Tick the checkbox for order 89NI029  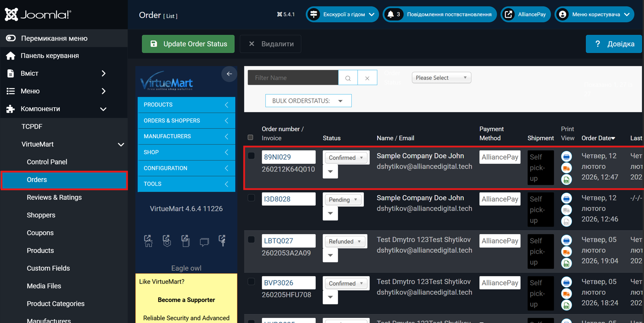coord(251,156)
